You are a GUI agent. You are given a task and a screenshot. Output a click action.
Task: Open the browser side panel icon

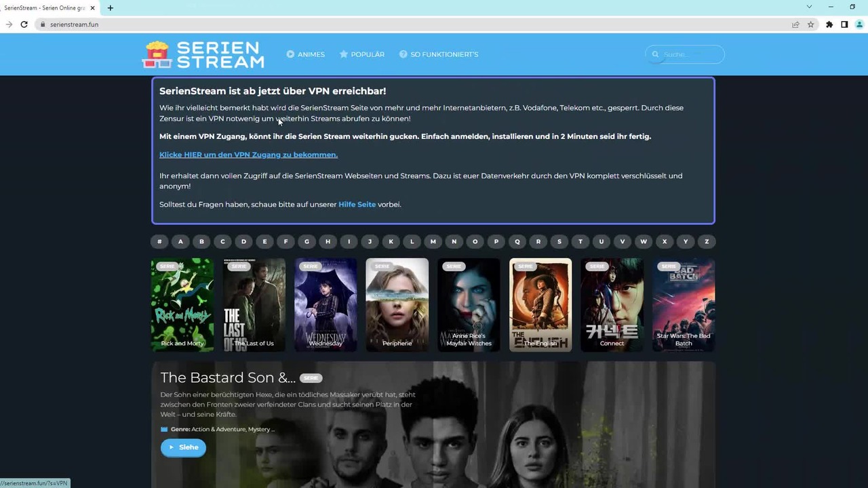click(x=844, y=24)
